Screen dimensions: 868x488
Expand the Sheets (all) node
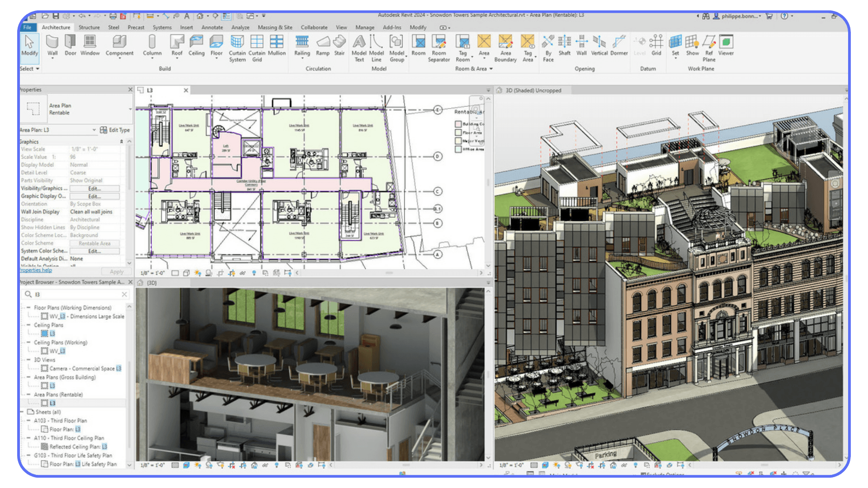(x=21, y=412)
